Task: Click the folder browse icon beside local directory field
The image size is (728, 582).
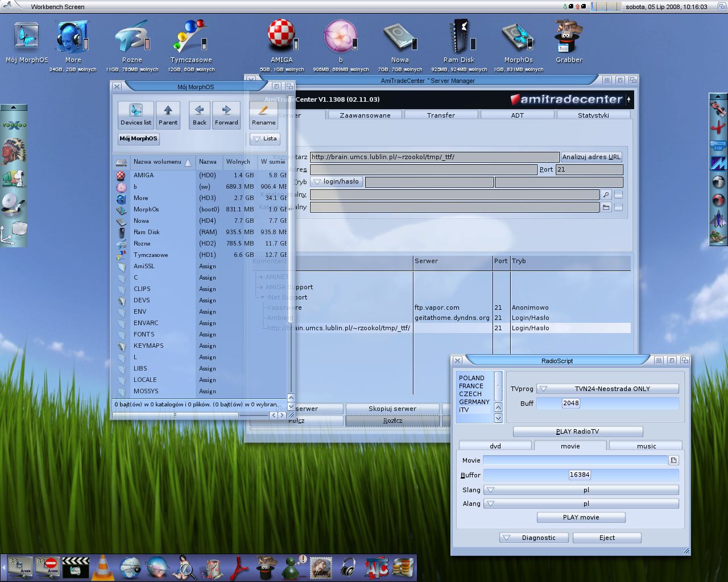Action: point(606,207)
